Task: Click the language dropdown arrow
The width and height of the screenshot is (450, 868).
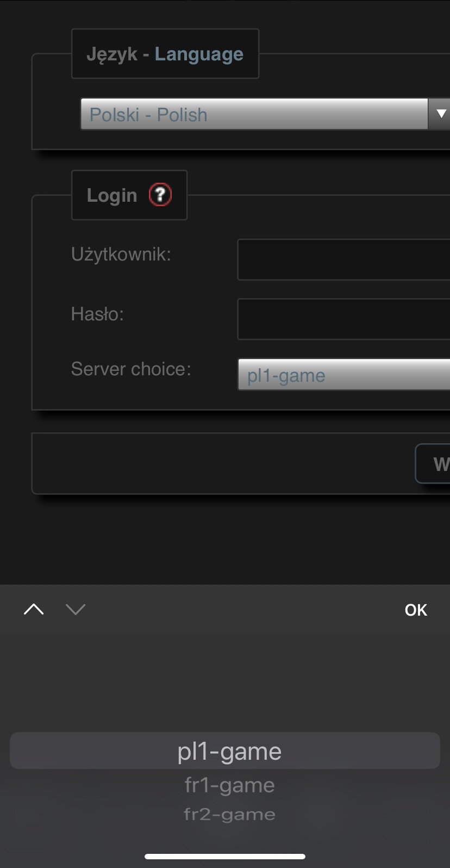Action: point(441,114)
